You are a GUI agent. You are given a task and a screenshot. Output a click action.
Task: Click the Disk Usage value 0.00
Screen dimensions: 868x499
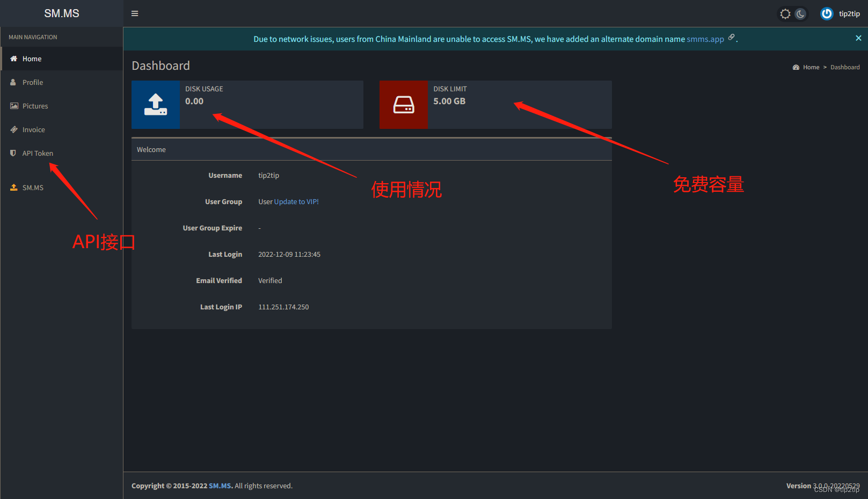[x=194, y=101]
